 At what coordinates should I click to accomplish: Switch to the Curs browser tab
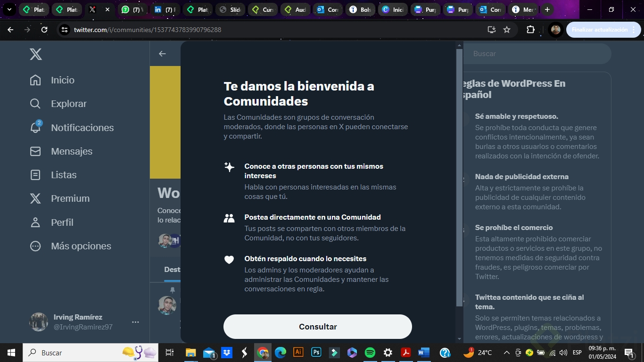pyautogui.click(x=263, y=9)
